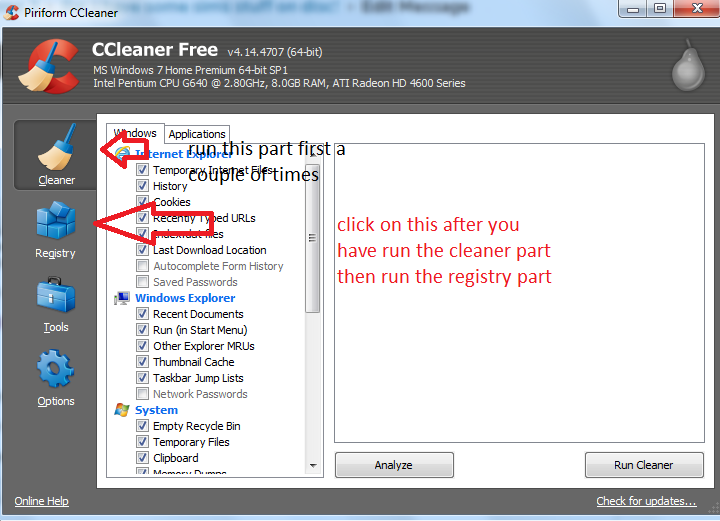Enable the Saved Passwords checkbox

coord(142,282)
